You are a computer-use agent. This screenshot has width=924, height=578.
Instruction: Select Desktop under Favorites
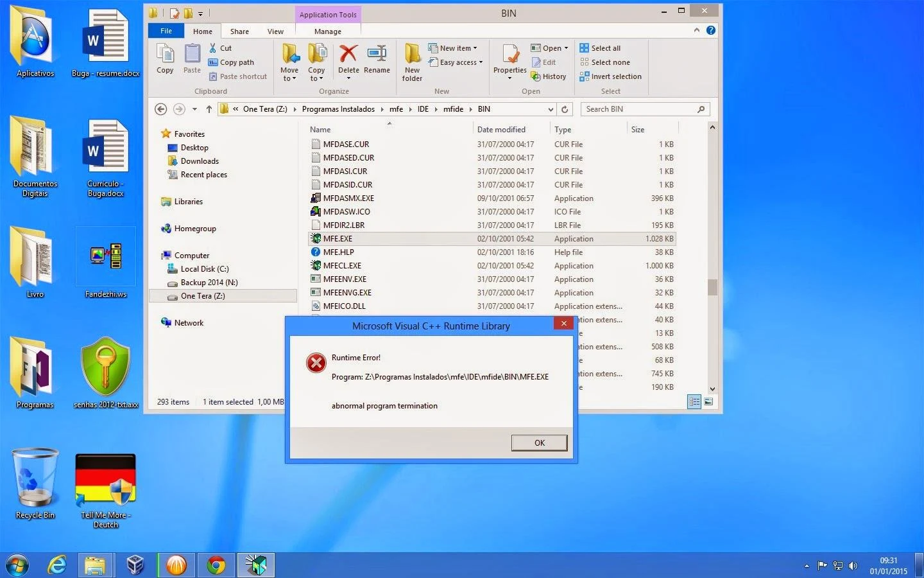click(188, 148)
